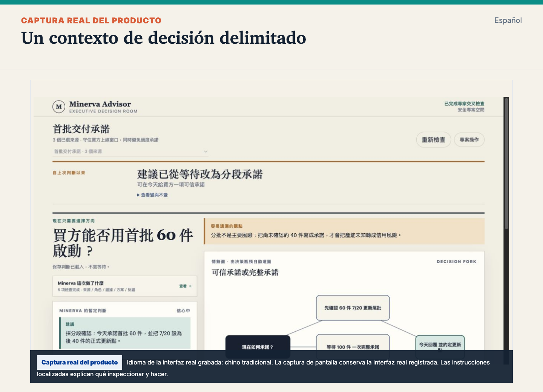543x392 pixels.
Task: Click the 信心中 confidence label
Action: coord(183,311)
